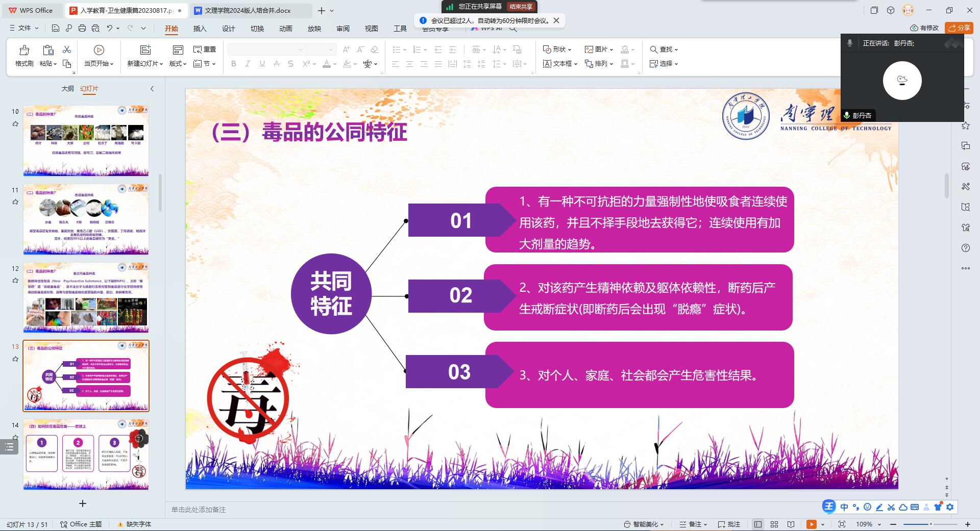Click fit-slide-to-window icon beside zoom percent
Viewport: 980px width, 531px height.
842,524
